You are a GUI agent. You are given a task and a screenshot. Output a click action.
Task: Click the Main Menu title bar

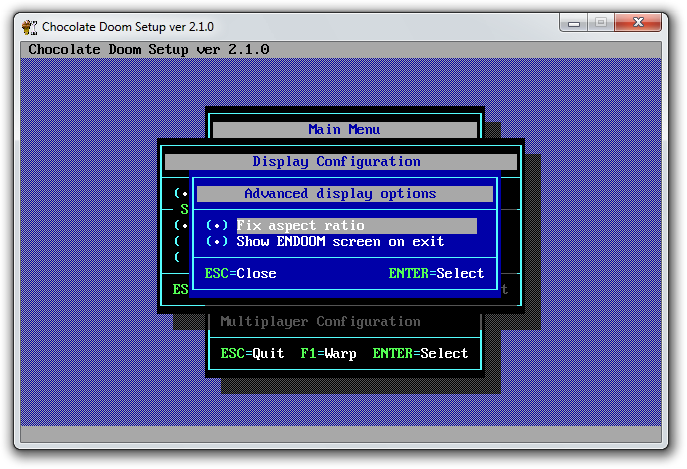click(344, 129)
